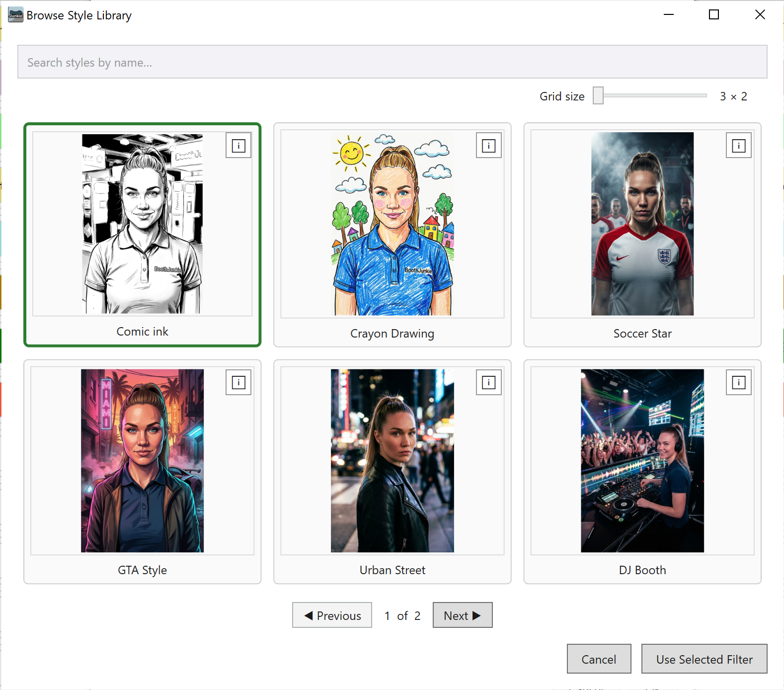Select the Comic ink thumbnail
Viewport: 784px width, 690px height.
[143, 224]
